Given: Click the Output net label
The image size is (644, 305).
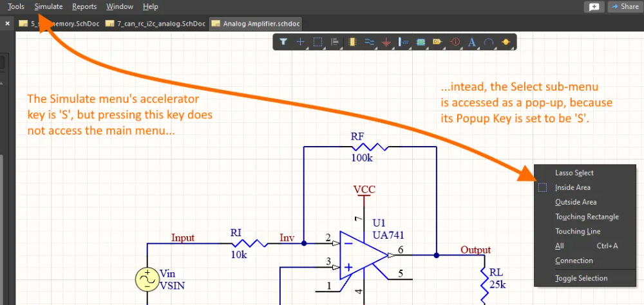Looking at the screenshot, I should click(x=475, y=250).
